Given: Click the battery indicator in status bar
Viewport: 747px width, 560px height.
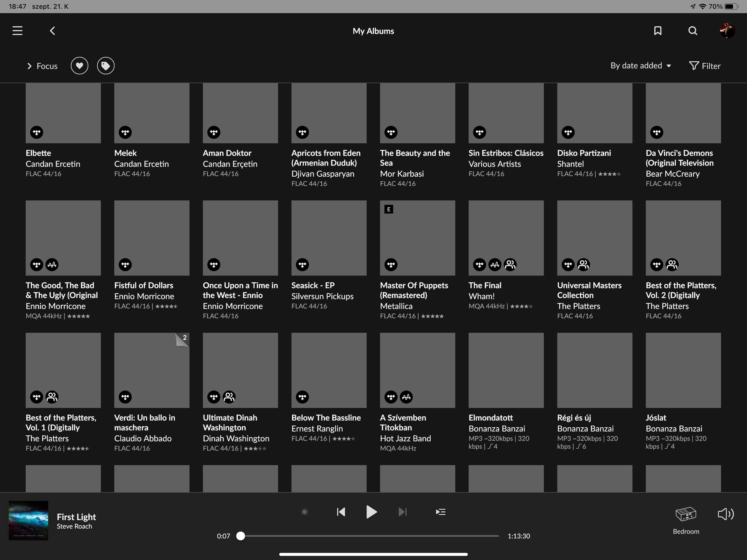Looking at the screenshot, I should [731, 6].
